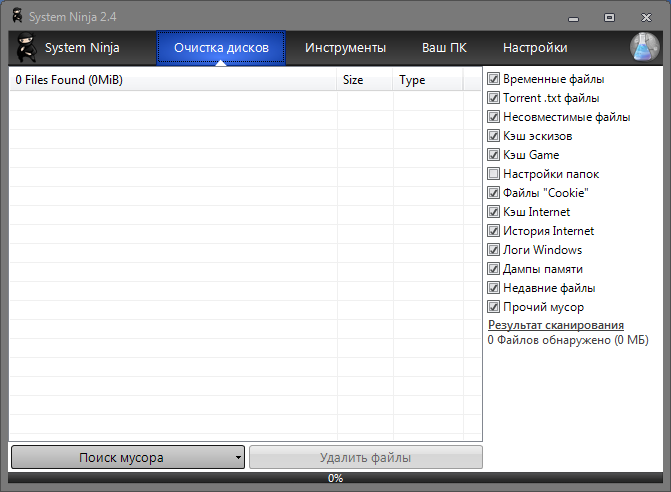The width and height of the screenshot is (671, 492).
Task: Select the 0 Файлов обнаружено (0 МБ) text
Action: tap(568, 341)
